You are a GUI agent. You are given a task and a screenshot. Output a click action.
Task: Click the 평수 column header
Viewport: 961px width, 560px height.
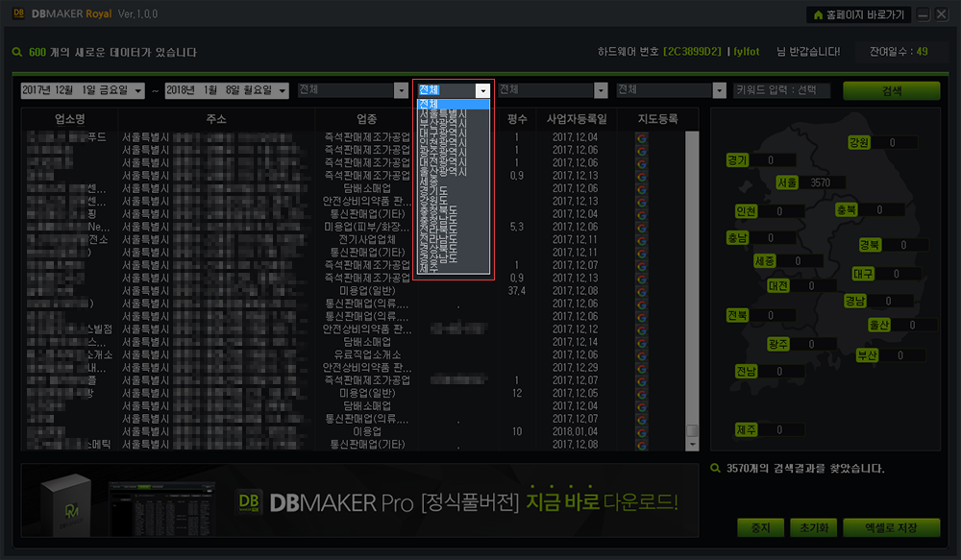click(x=517, y=119)
